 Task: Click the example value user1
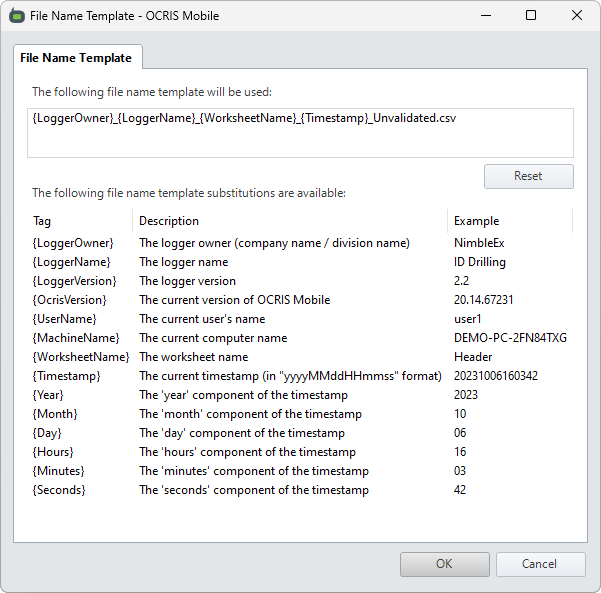(467, 319)
